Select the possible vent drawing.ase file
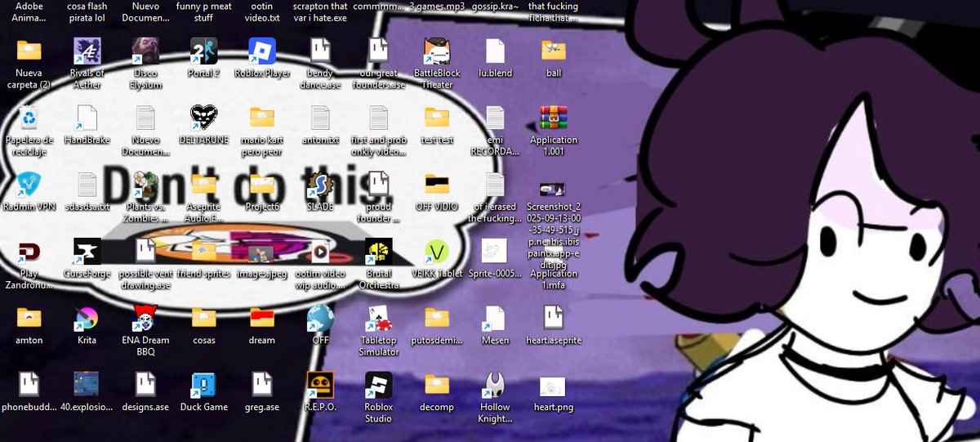 pyautogui.click(x=145, y=252)
